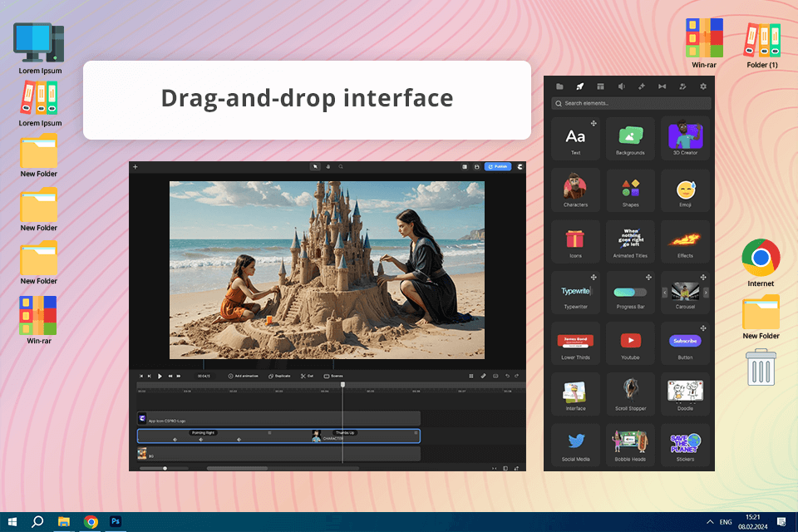
Task: Click the Scenes button
Action: point(333,377)
